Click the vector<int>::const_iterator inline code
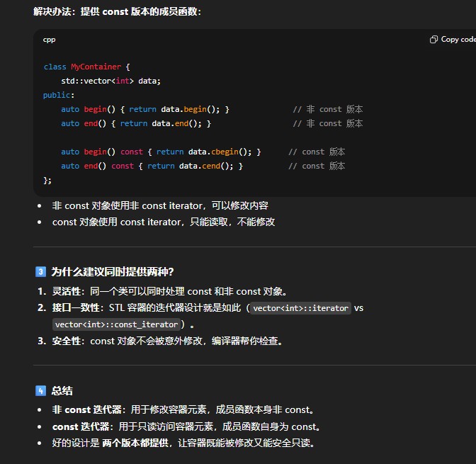This screenshot has width=476, height=464. pyautogui.click(x=116, y=324)
